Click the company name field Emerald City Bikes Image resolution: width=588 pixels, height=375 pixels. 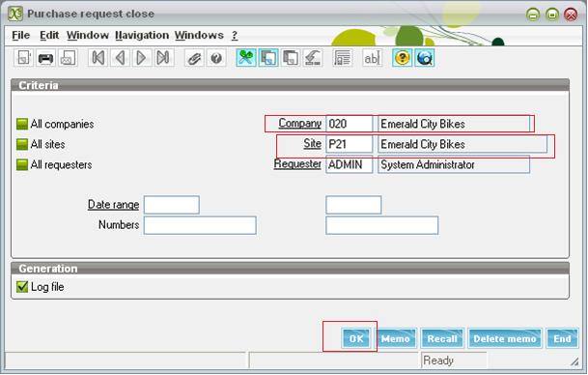(x=454, y=124)
